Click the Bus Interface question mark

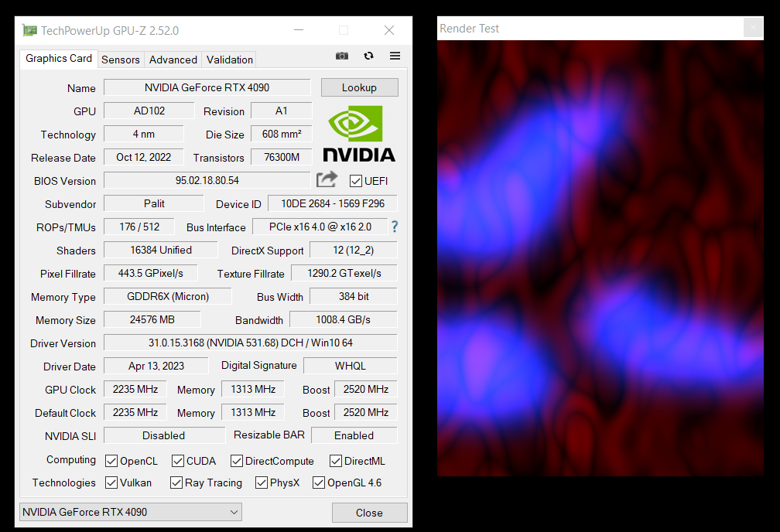[x=395, y=227]
